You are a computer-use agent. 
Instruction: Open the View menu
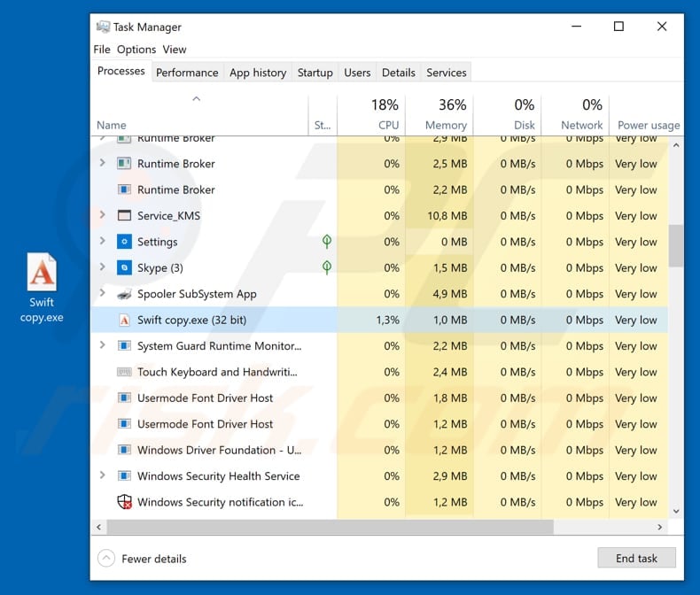tap(174, 50)
